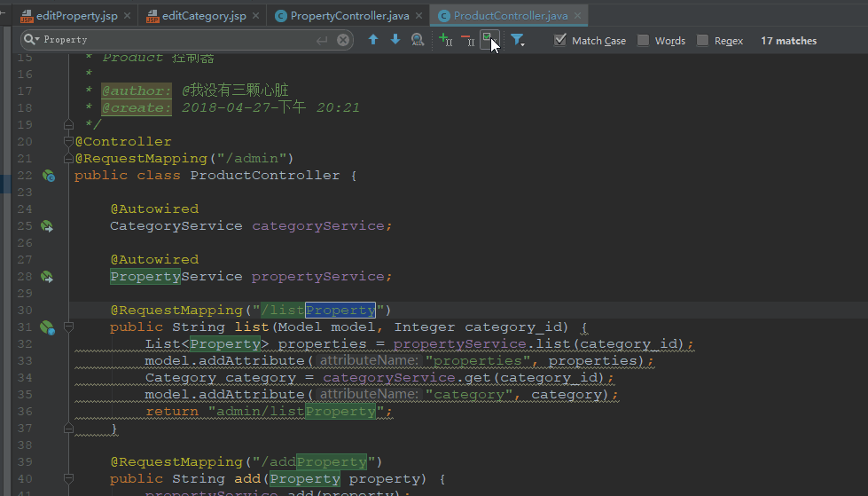Toggle fold marker at line 21
The width and height of the screenshot is (868, 496).
pos(68,159)
